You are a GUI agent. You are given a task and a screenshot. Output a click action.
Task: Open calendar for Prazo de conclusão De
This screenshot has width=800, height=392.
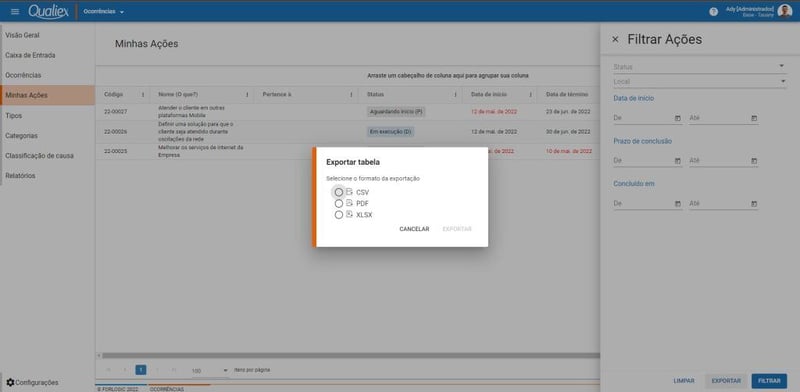pos(678,161)
